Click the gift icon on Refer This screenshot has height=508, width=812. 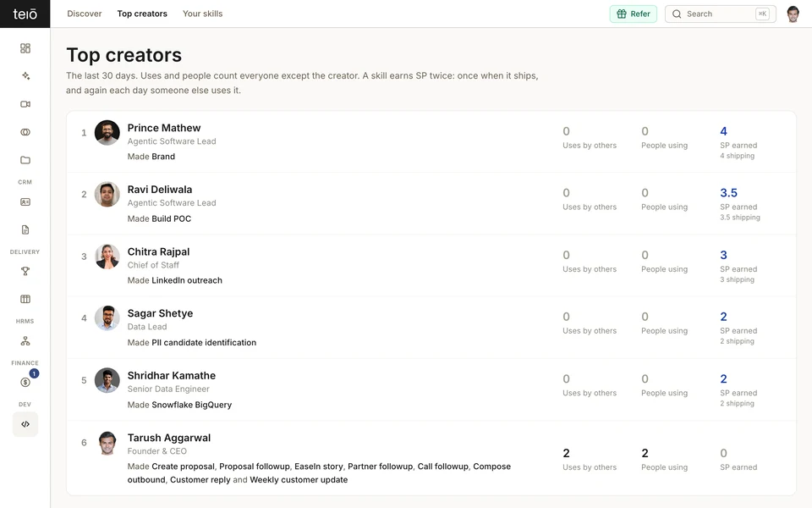[x=622, y=14]
